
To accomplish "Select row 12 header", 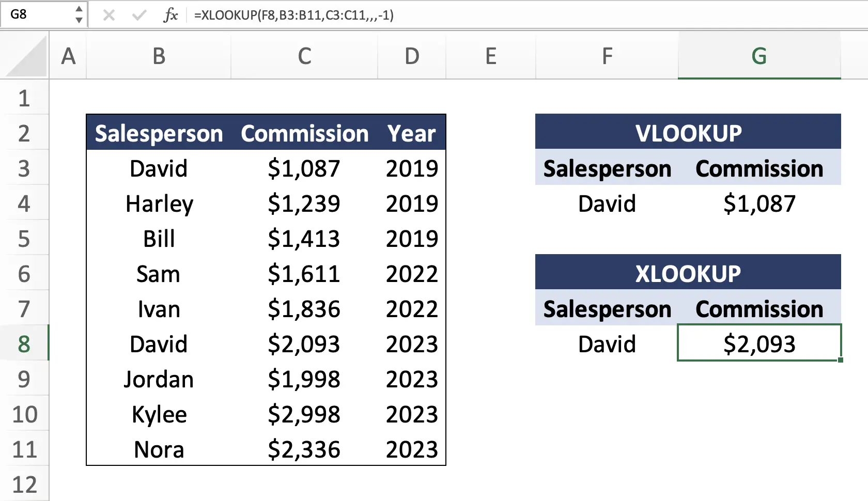I will 24,484.
